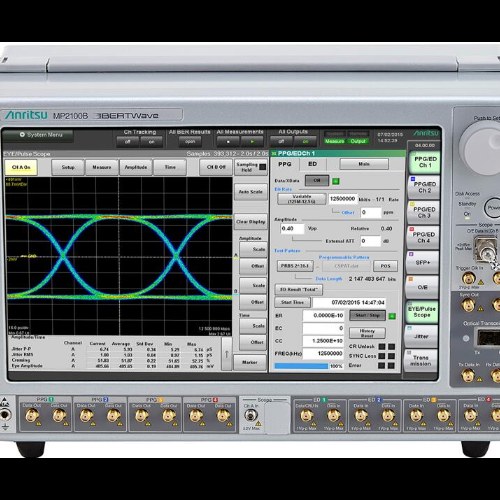Click the blue 100% progress bar
Image resolution: width=500 pixels, height=500 pixels.
(x=301, y=366)
